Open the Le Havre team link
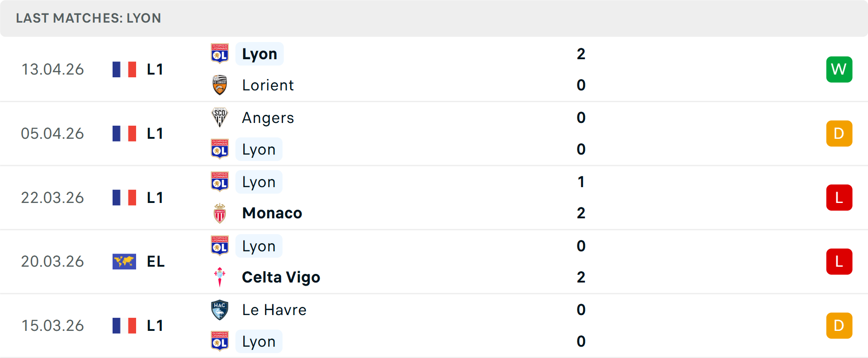This screenshot has height=358, width=868. point(274,310)
